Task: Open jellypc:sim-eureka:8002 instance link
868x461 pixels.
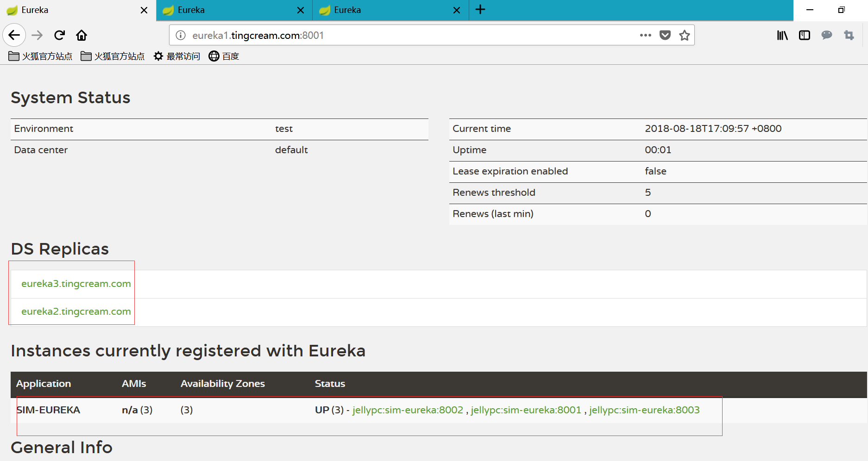Action: [408, 410]
